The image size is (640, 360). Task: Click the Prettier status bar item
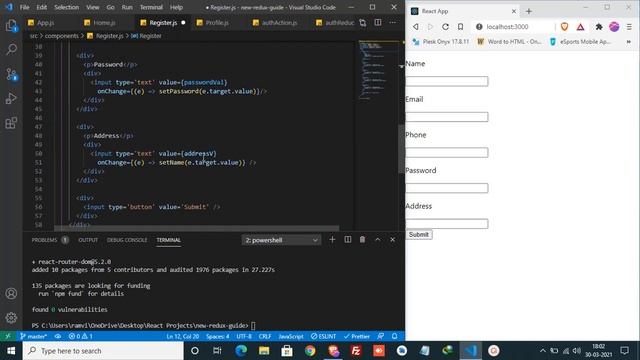pos(357,336)
